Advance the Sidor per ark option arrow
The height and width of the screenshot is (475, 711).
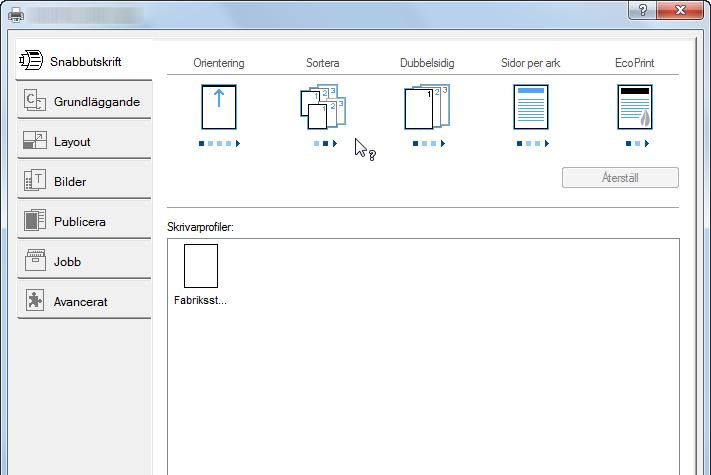pyautogui.click(x=547, y=144)
